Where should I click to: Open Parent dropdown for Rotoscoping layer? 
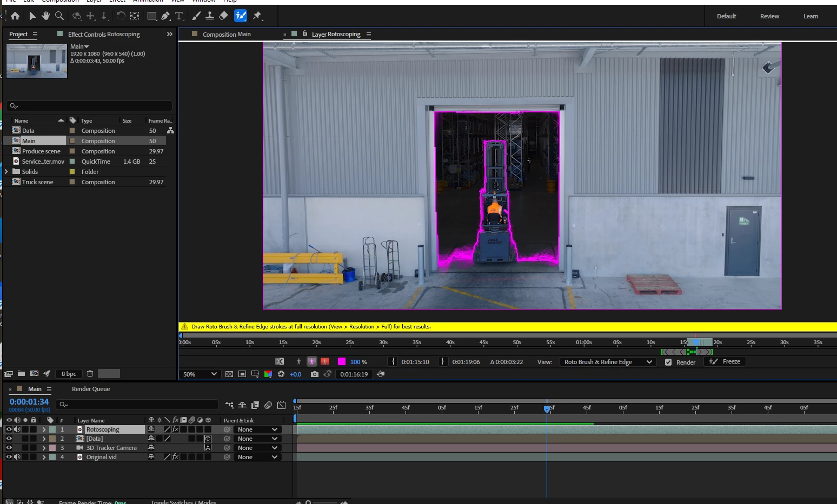[257, 429]
